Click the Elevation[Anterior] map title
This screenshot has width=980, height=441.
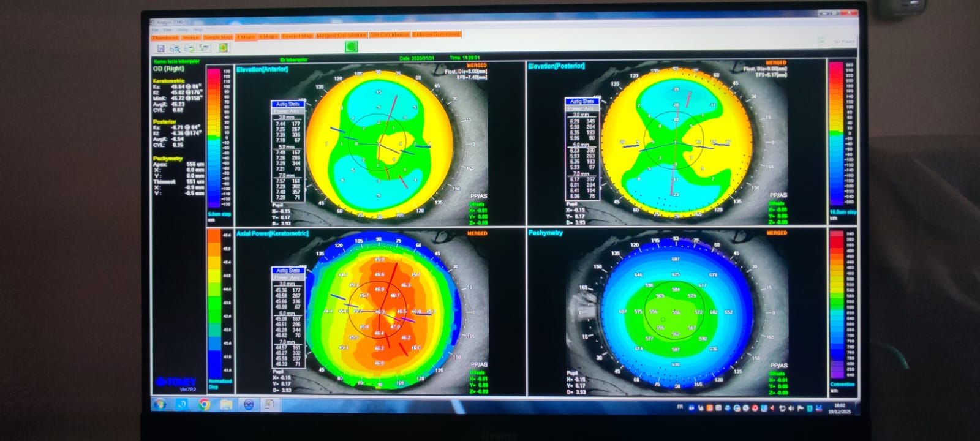coord(262,69)
